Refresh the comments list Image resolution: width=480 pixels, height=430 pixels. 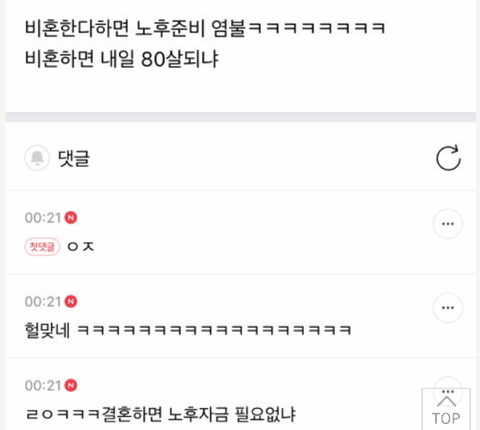448,158
